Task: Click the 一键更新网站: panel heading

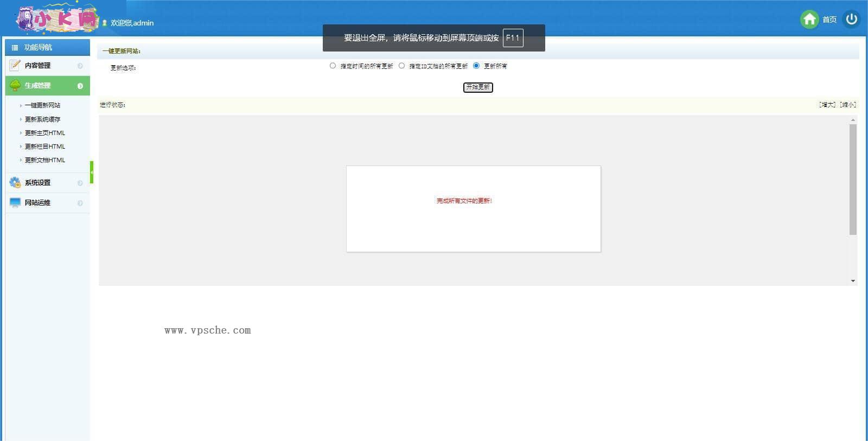Action: pos(122,51)
